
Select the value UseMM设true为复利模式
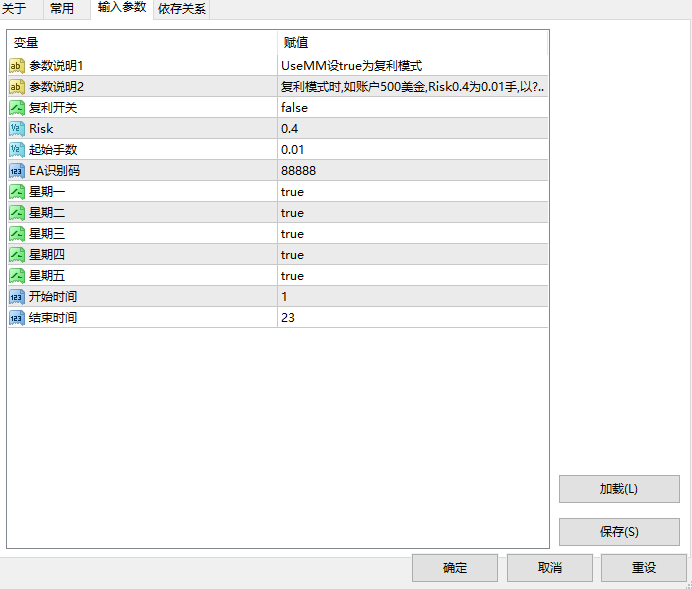coord(351,66)
